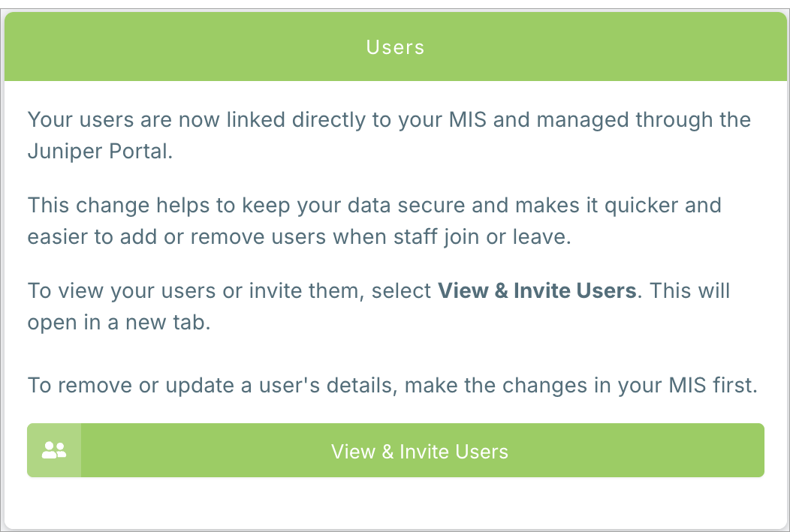This screenshot has height=532, width=790.
Task: Click the words "This will" after the bold text
Action: point(689,290)
